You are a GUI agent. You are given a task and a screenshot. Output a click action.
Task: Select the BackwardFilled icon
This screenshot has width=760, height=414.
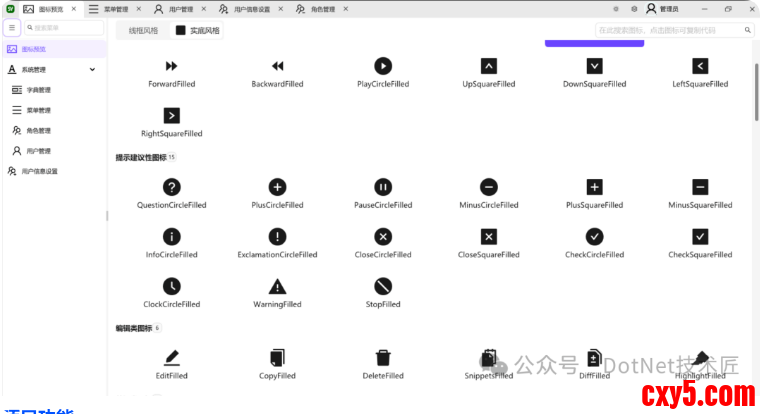(277, 66)
